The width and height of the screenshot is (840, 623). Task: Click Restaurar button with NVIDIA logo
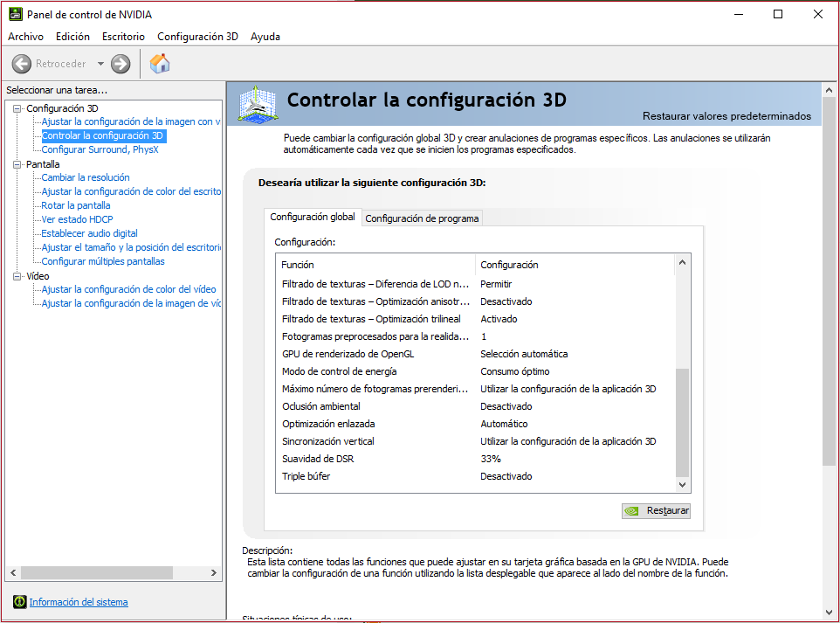tap(657, 510)
